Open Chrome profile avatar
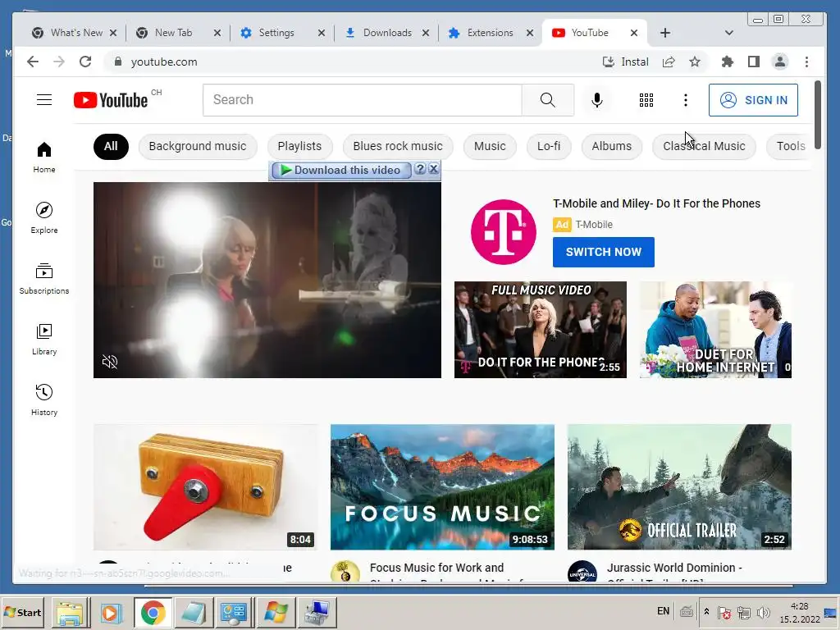 click(x=780, y=62)
